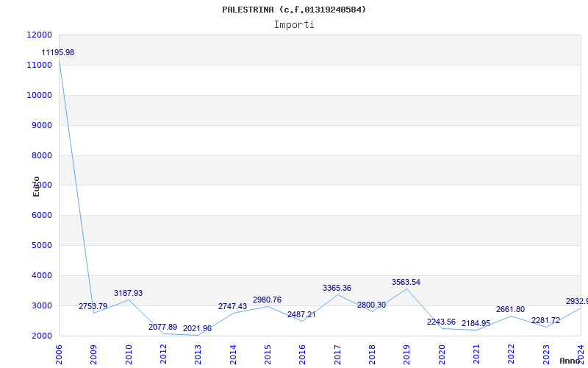This screenshot has width=588, height=368.
Task: Click the 2747.43 data label
Action: [232, 306]
